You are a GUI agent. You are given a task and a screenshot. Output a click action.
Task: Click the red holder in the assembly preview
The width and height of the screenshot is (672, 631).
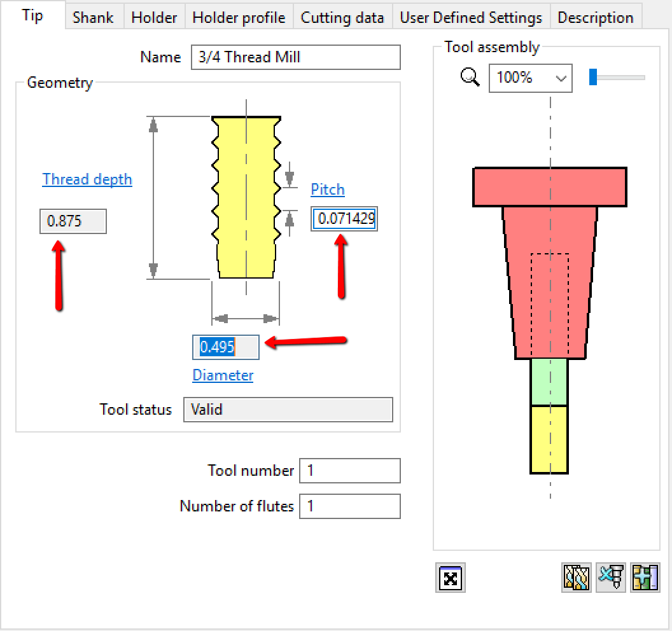(550, 263)
